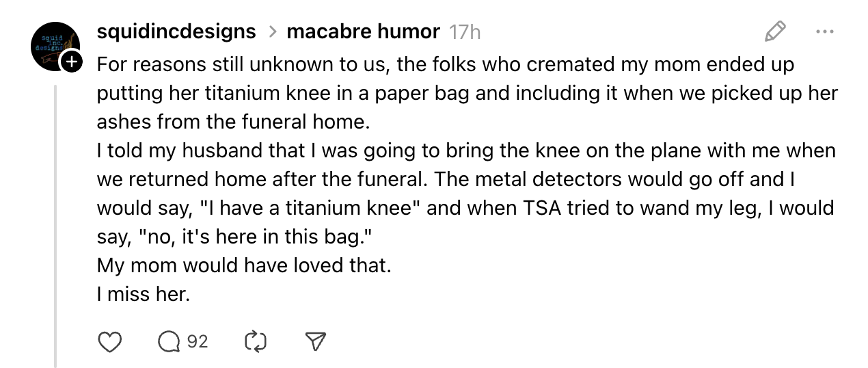Visit the squidincdesigns profile via username
868x368 pixels.
(x=176, y=31)
